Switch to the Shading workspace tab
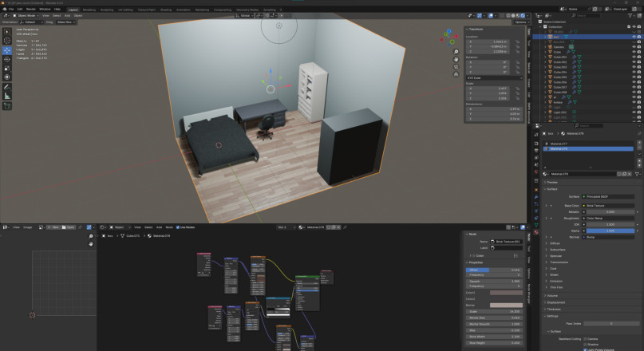 pos(166,10)
